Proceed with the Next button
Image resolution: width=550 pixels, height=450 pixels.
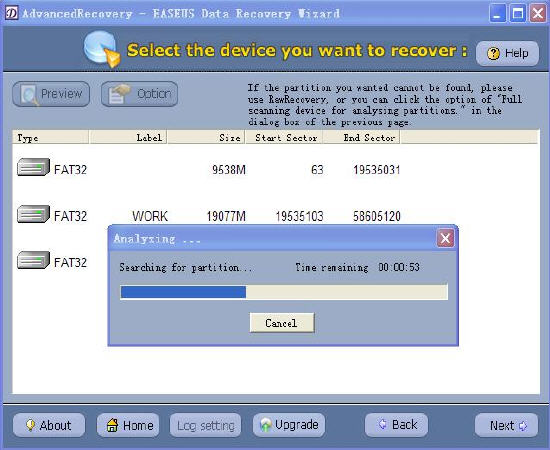point(507,425)
